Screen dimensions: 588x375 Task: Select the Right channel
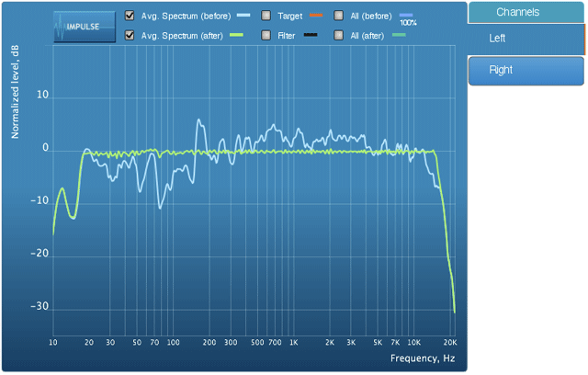[526, 71]
